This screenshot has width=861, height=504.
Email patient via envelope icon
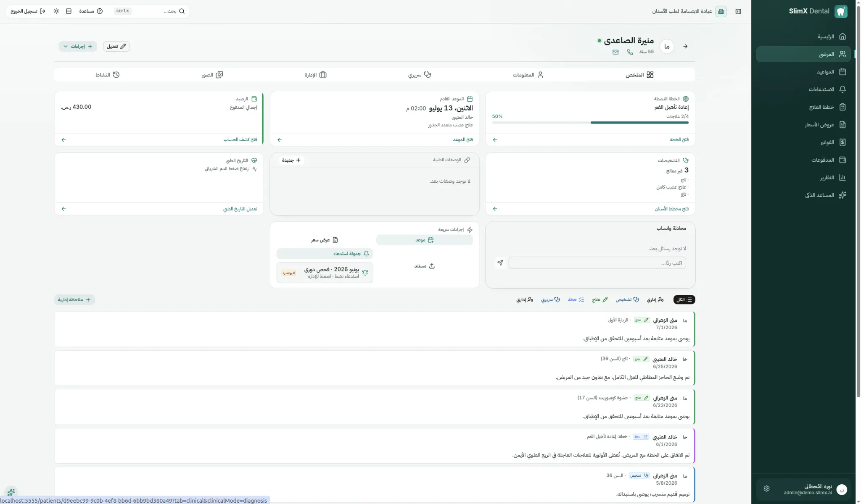[x=615, y=52]
